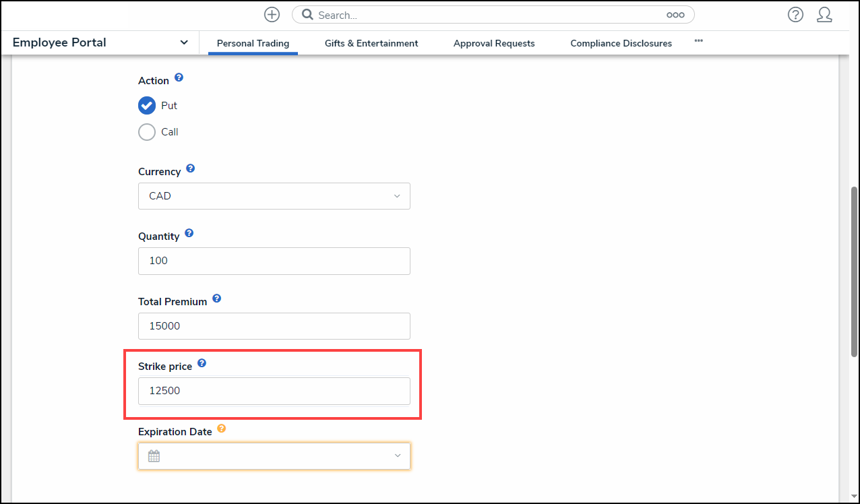Select the Put radio option

[147, 106]
